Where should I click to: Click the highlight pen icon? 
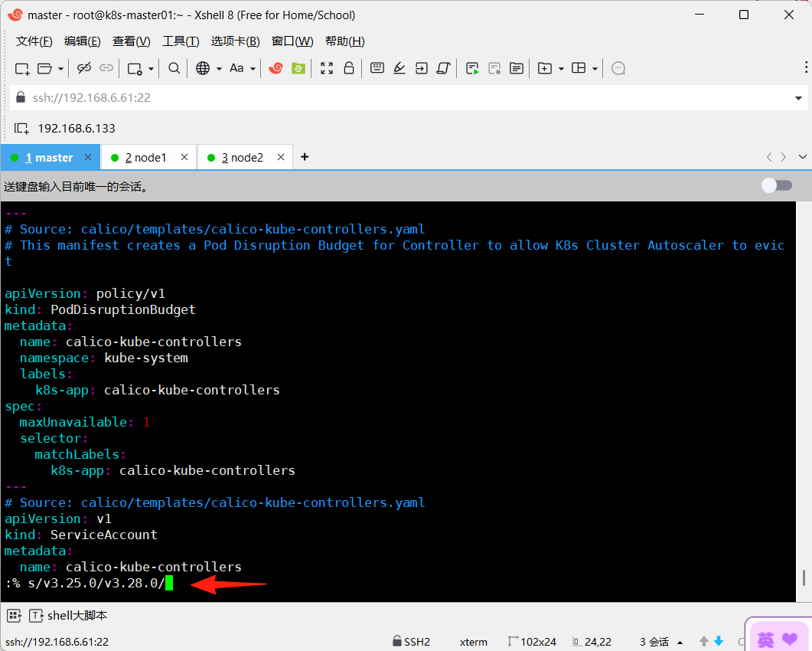click(399, 68)
